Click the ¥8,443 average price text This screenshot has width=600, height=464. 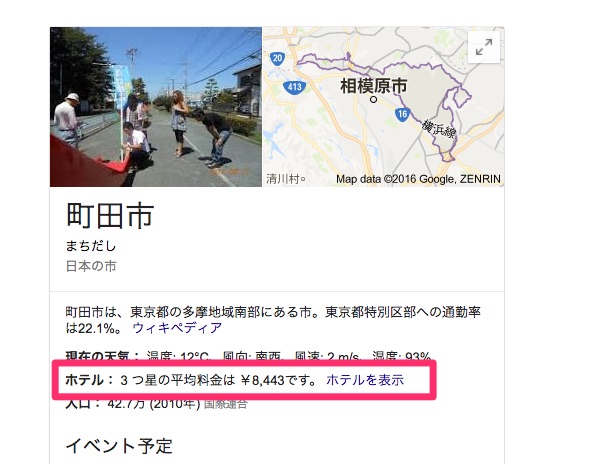coord(262,380)
